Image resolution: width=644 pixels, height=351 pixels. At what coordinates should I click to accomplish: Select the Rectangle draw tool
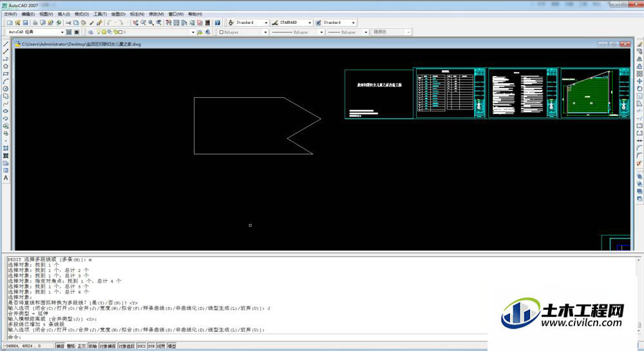[6, 73]
